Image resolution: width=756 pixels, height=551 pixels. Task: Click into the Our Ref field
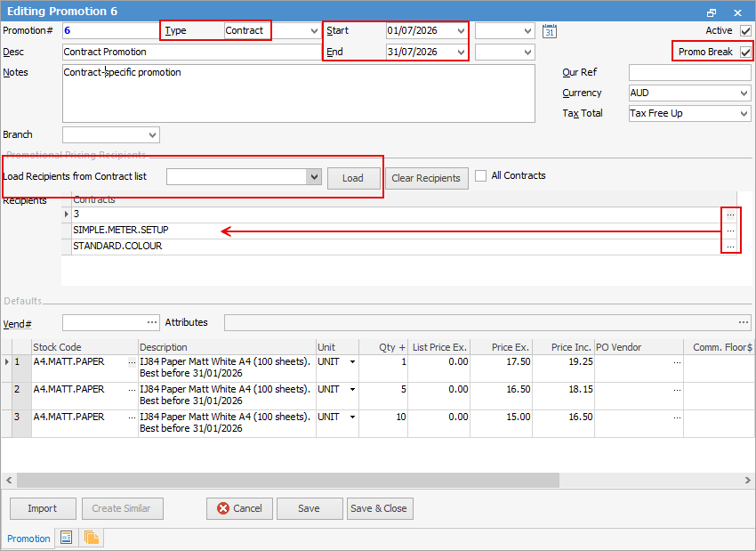[x=689, y=72]
